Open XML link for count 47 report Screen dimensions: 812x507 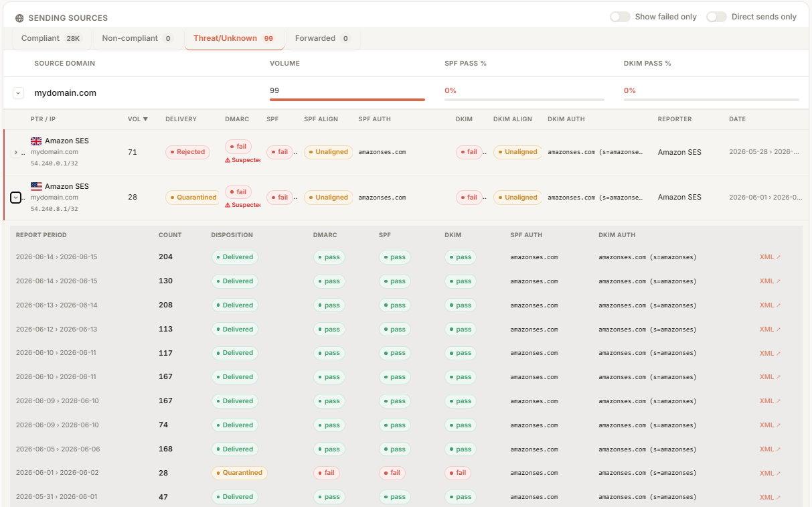[x=770, y=497]
